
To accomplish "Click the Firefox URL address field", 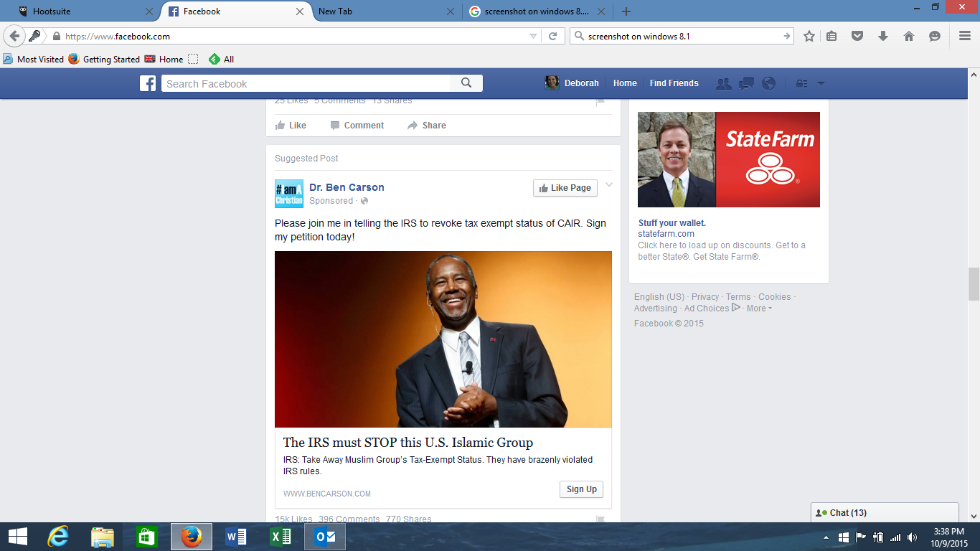I will click(x=294, y=36).
